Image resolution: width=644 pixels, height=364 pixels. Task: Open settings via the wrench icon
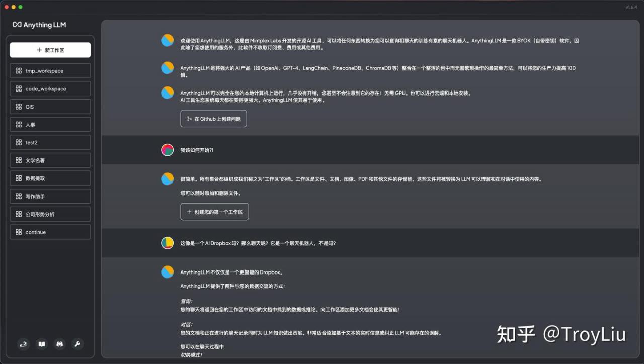(77, 344)
